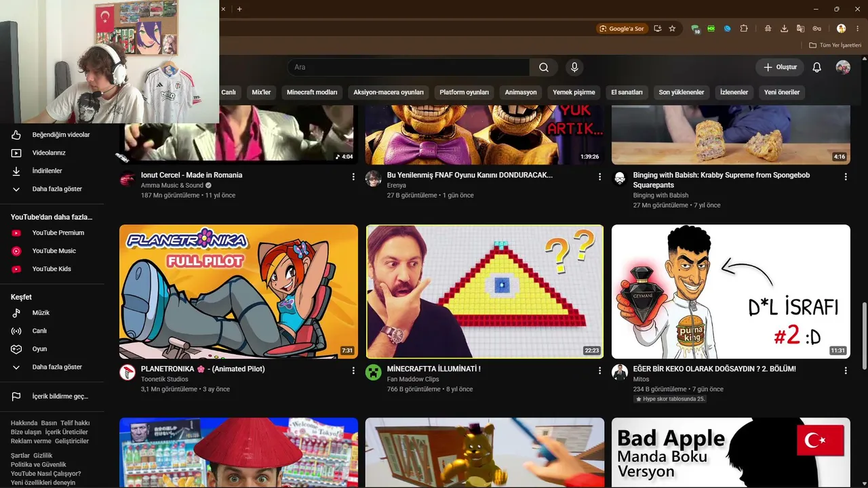Click the page vertical scrollbar thumb

click(x=864, y=335)
